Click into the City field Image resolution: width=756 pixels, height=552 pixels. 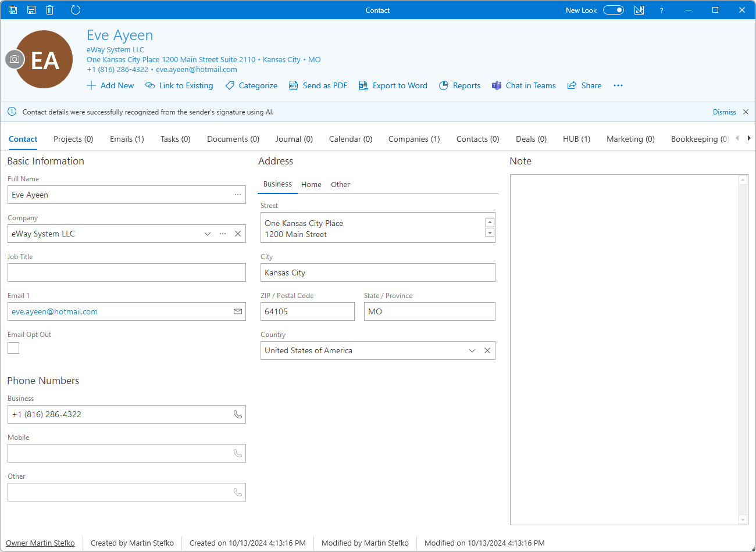378,273
